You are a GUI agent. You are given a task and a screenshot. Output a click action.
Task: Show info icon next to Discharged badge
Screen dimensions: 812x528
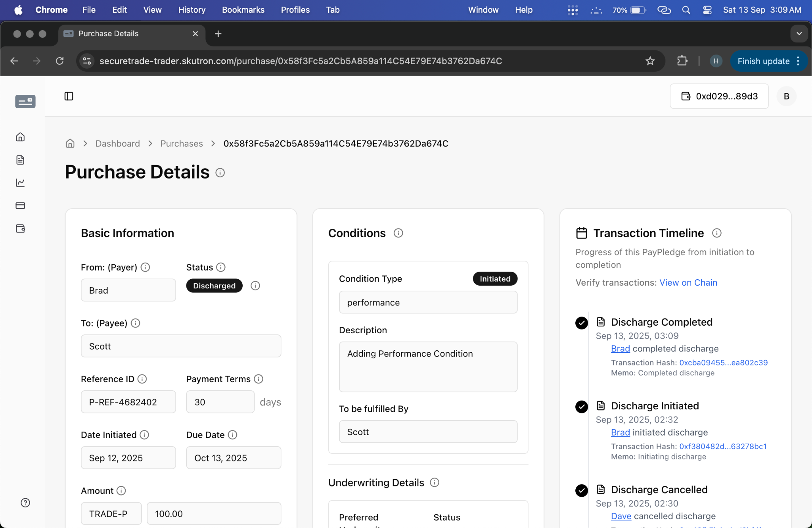[x=255, y=286]
